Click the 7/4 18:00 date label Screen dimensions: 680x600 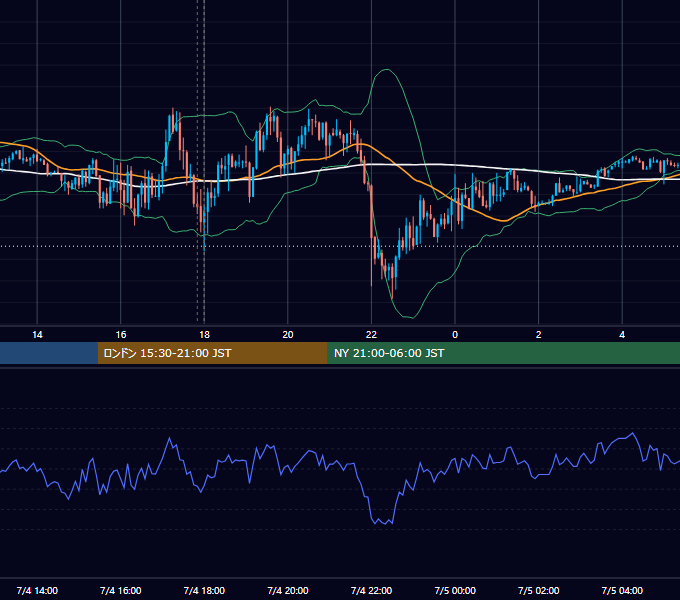(x=204, y=590)
